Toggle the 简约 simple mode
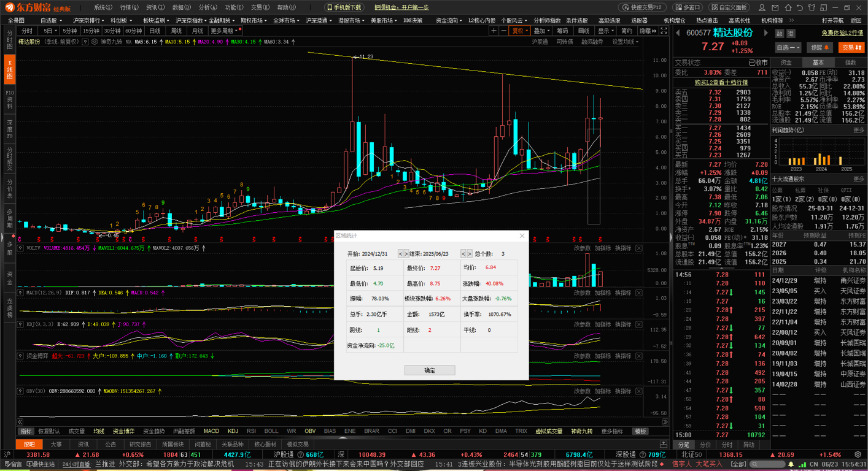 click(x=626, y=31)
